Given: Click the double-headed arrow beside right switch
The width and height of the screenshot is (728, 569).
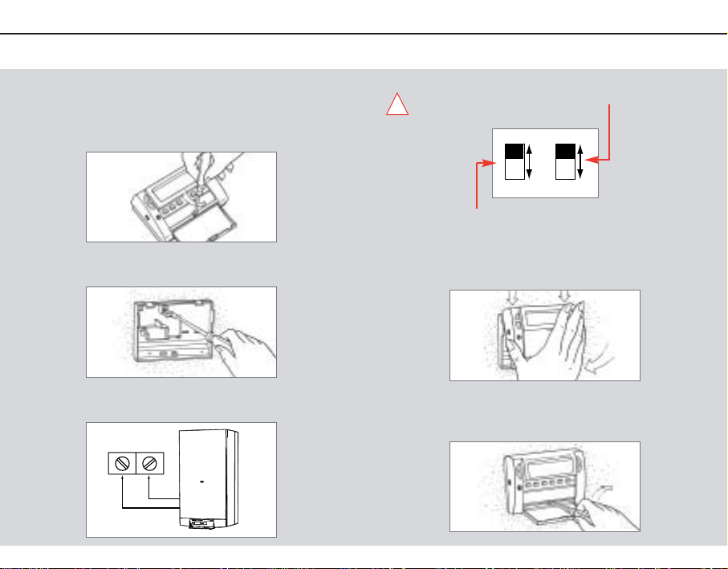Looking at the screenshot, I should coord(580,161).
